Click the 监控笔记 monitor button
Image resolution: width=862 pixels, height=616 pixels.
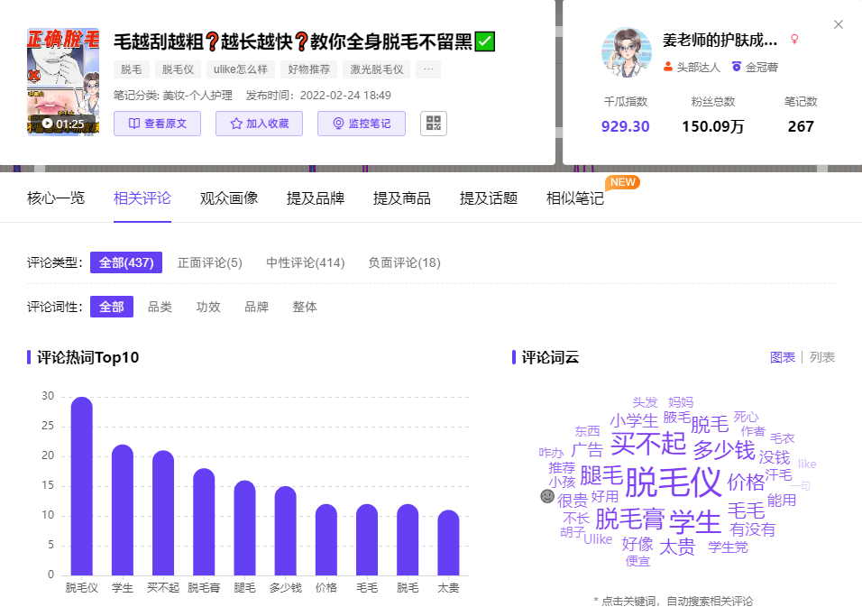(x=362, y=124)
